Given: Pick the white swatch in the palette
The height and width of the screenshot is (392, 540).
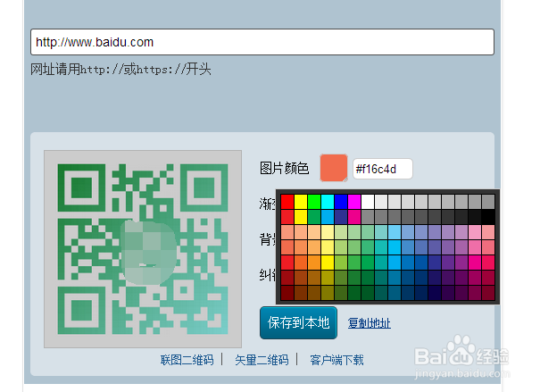Looking at the screenshot, I should (x=368, y=202).
